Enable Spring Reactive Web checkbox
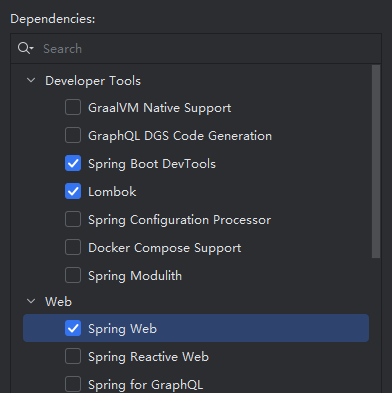The image size is (392, 393). click(73, 356)
